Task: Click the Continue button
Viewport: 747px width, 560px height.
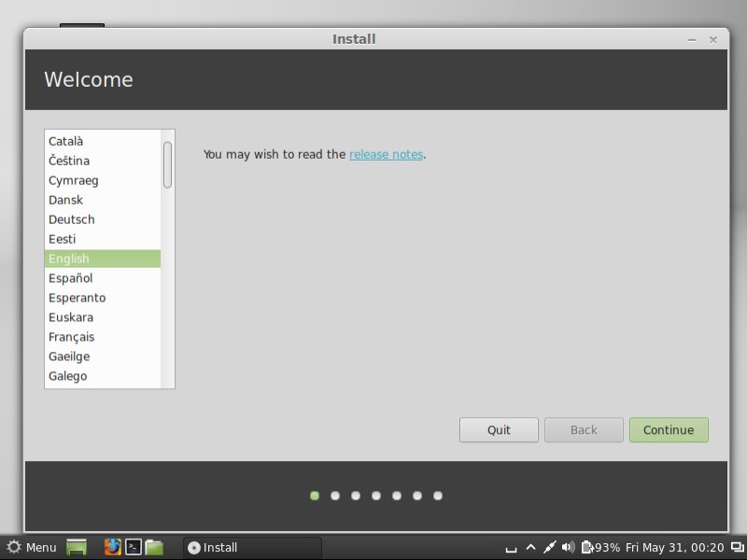Action: (x=669, y=430)
